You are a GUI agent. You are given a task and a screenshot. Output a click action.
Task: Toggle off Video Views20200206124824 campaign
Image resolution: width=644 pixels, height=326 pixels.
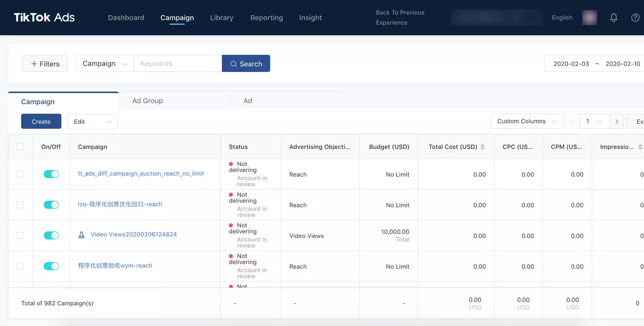[51, 235]
